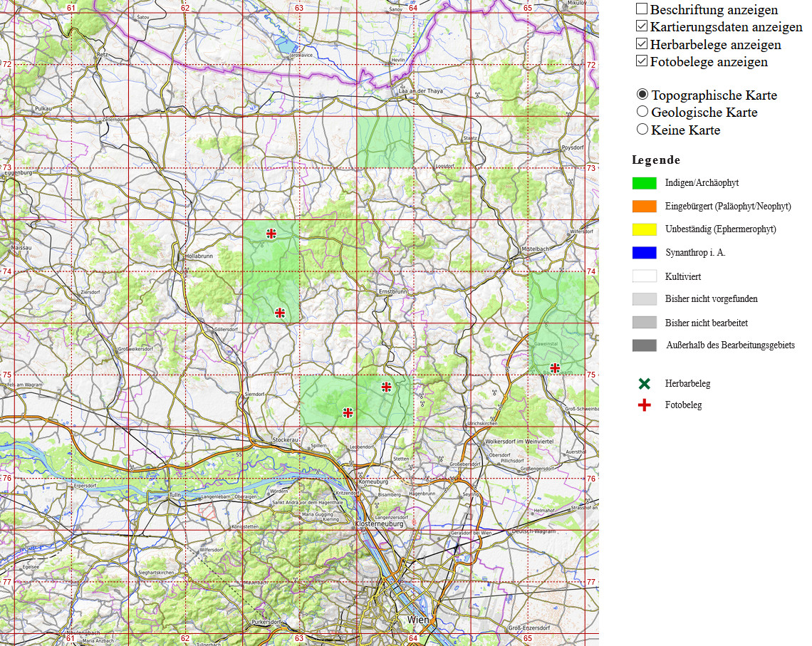812x646 pixels.
Task: Click the blue Synanthrop swatch
Action: coord(644,253)
